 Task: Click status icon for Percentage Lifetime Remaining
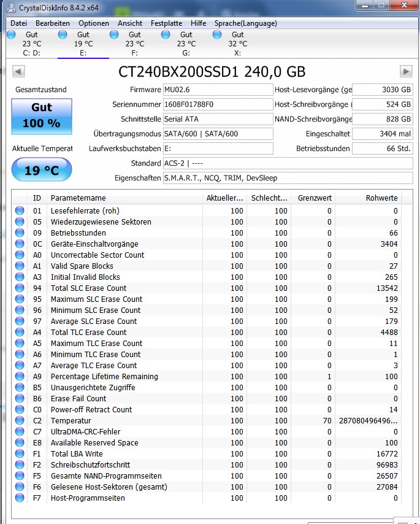(20, 376)
